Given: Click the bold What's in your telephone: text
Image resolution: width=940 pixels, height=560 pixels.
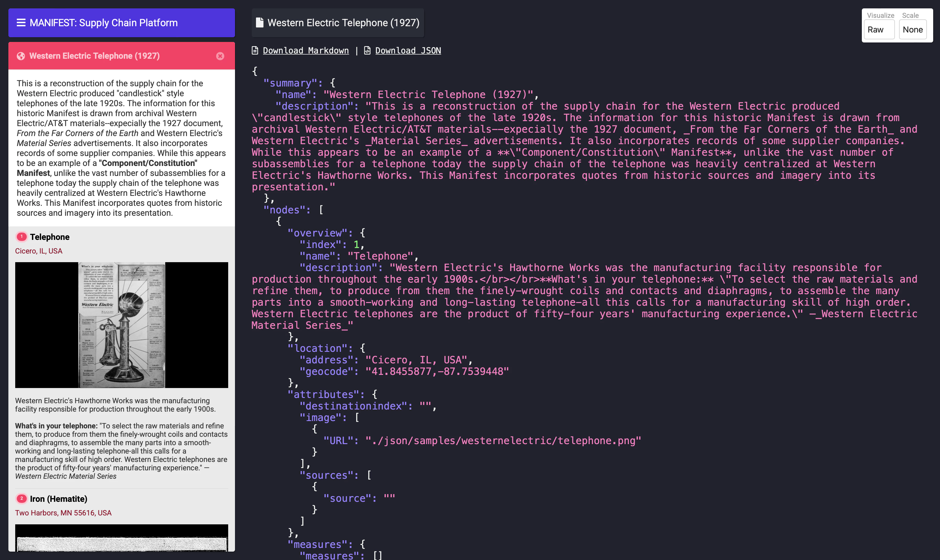Looking at the screenshot, I should [x=56, y=426].
